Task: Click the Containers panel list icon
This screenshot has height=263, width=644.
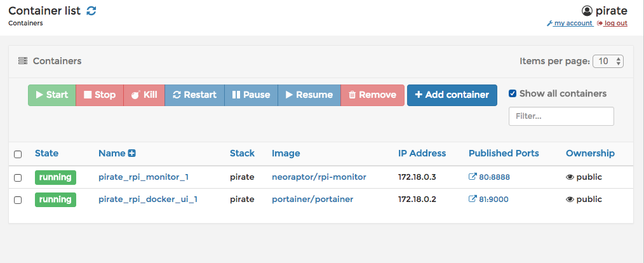Action: point(23,62)
